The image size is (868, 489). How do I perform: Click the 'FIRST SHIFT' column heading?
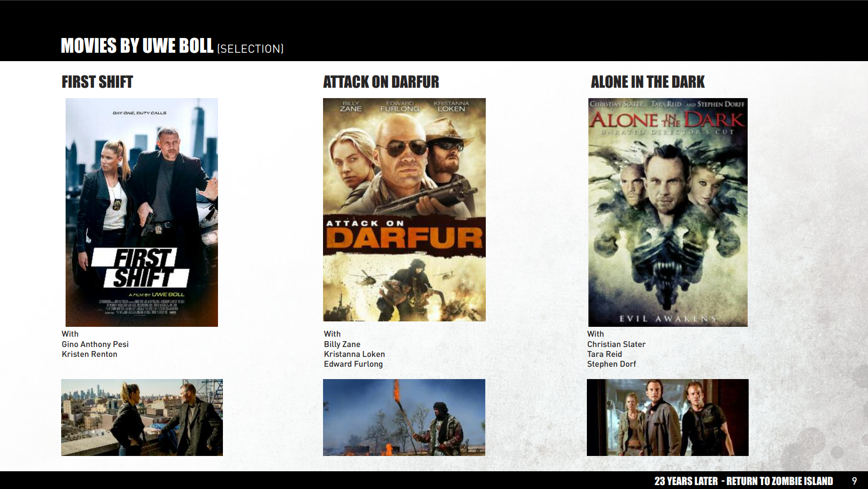coord(97,82)
